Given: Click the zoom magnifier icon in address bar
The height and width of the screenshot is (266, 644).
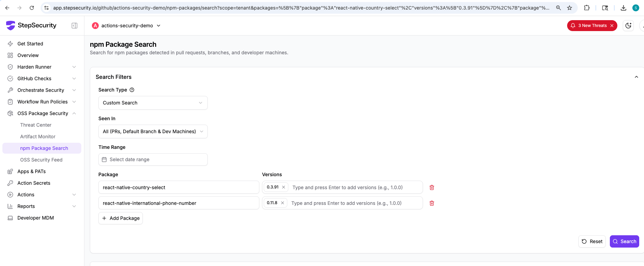Looking at the screenshot, I should [x=559, y=8].
